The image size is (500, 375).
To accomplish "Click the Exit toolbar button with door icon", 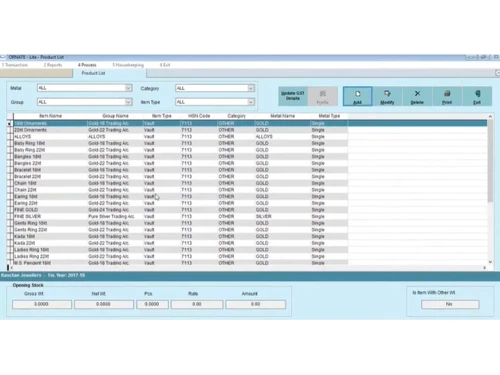I will pos(477,97).
